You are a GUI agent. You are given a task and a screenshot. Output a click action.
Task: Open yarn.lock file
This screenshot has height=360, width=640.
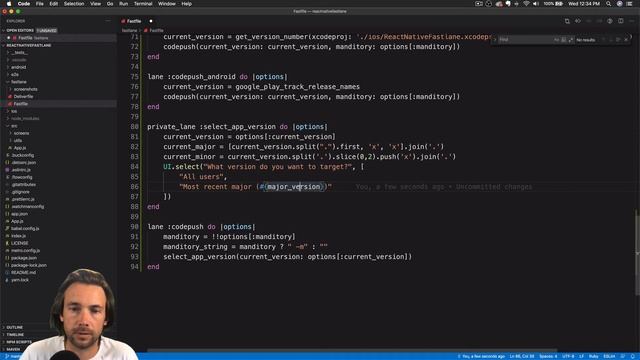point(20,280)
